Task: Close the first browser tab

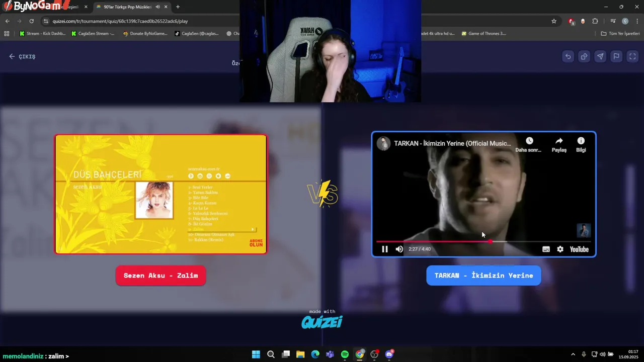Action: 86,7
